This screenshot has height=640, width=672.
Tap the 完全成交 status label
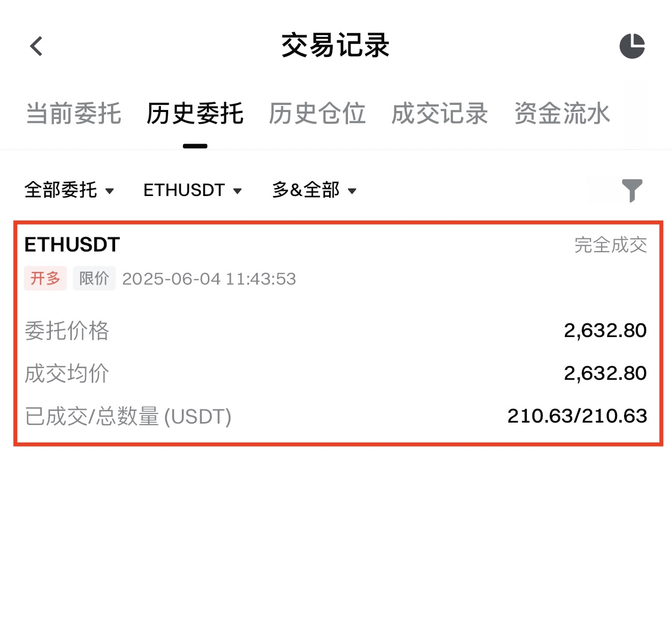[610, 245]
